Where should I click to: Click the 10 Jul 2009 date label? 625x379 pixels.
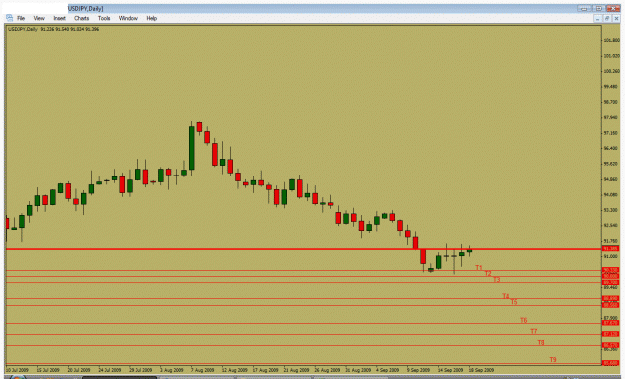17,370
